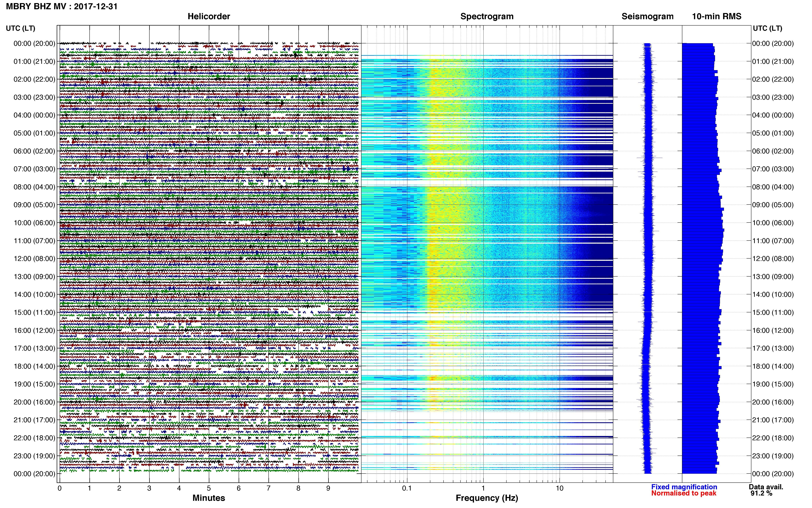
Task: Click the left '06:00 (02:00)' time label
Action: pyautogui.click(x=34, y=151)
